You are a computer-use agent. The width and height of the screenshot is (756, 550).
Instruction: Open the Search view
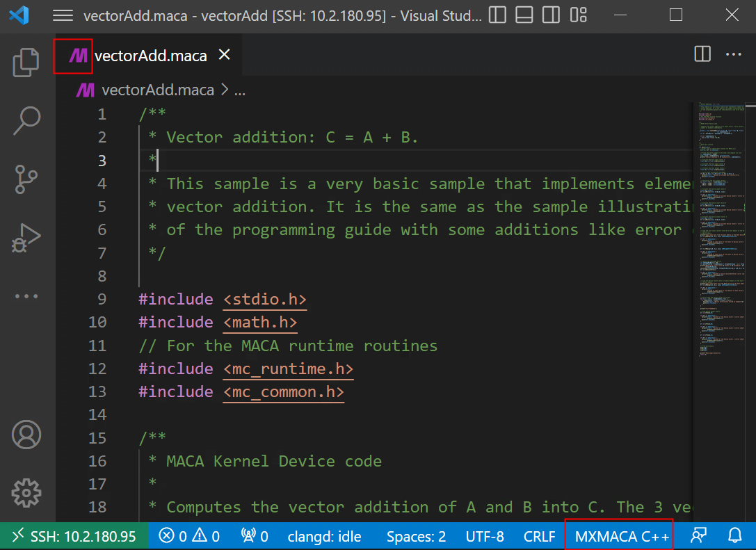click(26, 121)
